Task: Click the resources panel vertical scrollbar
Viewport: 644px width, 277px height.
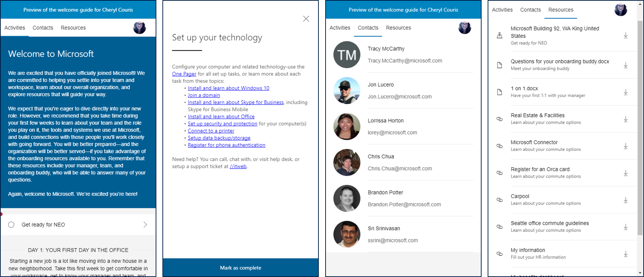Action: (x=640, y=125)
